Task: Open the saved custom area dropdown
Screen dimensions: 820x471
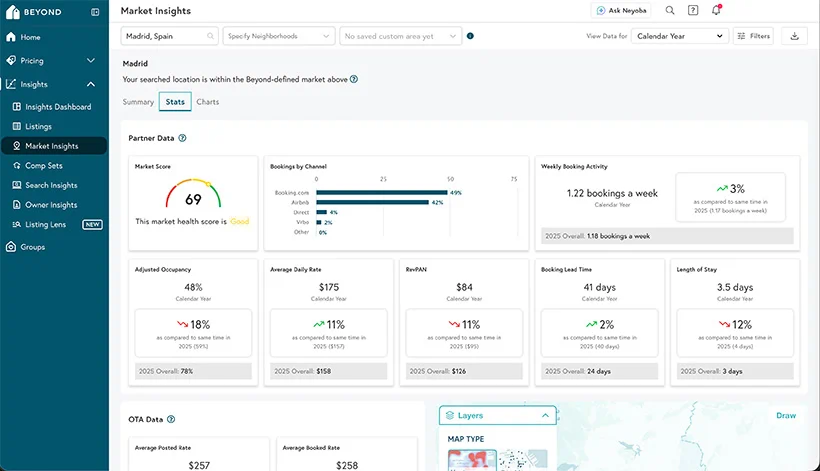Action: point(401,36)
